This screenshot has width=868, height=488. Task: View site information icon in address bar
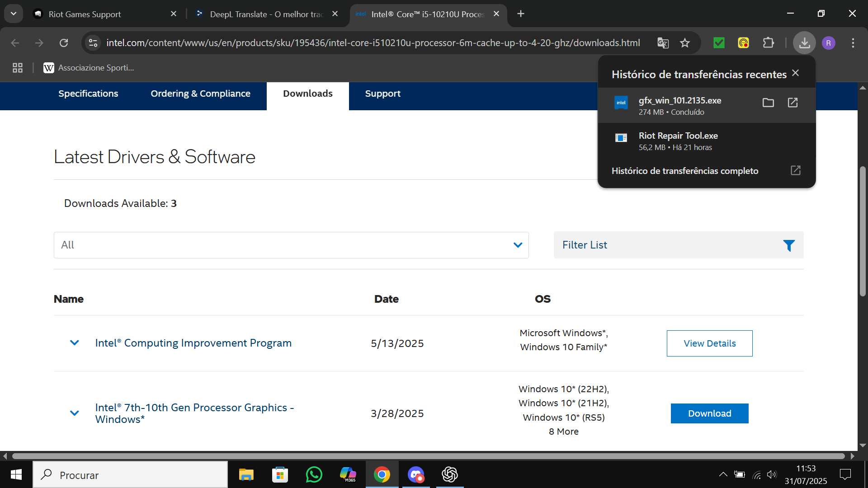[x=93, y=43]
